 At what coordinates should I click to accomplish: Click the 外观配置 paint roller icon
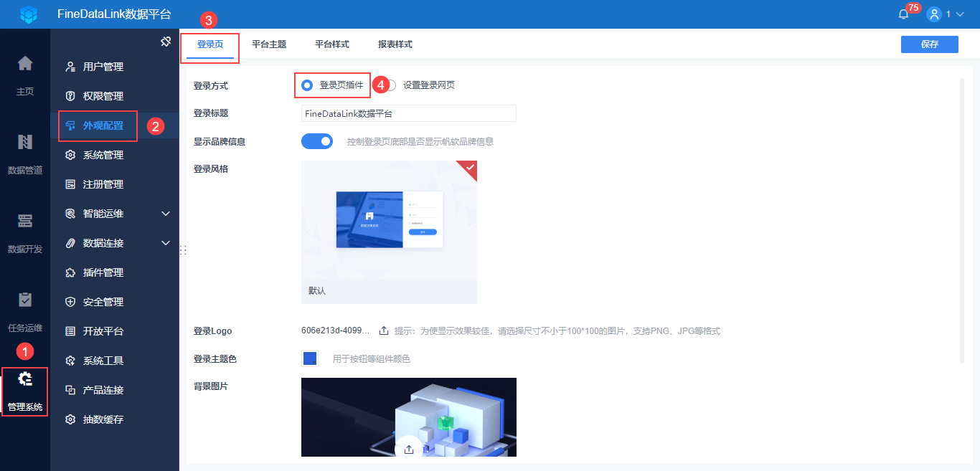coord(70,125)
